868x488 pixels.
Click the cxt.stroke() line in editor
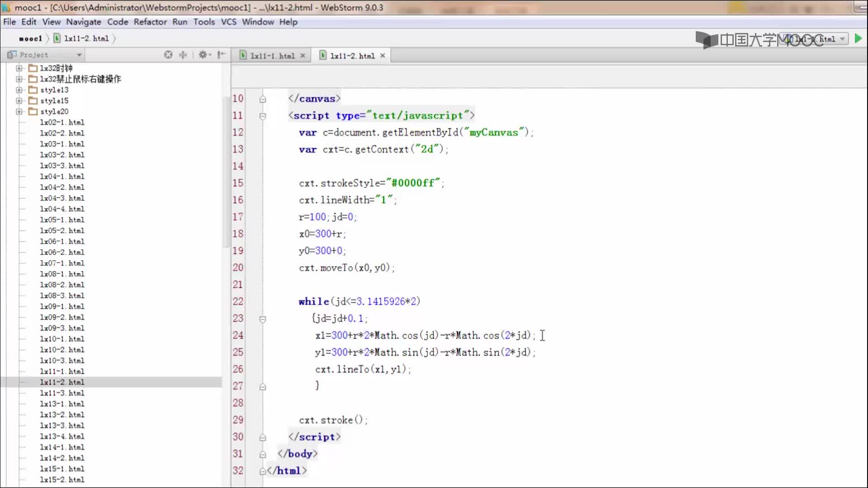click(x=333, y=420)
